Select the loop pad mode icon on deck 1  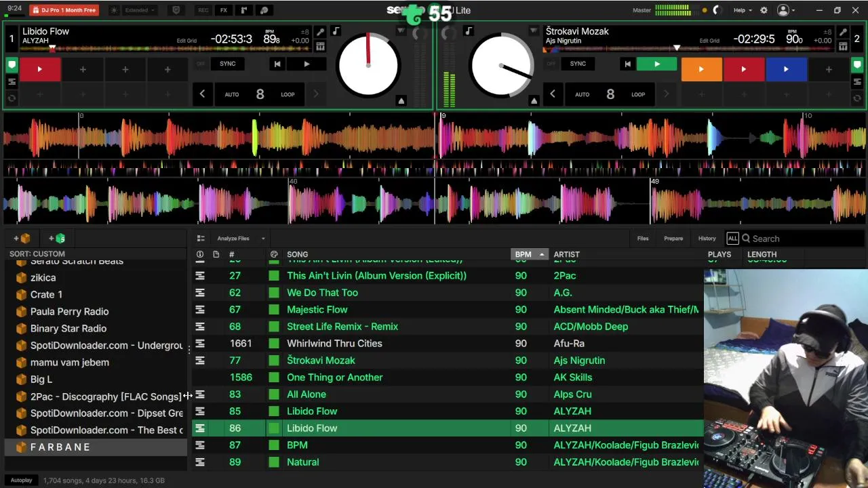click(12, 98)
